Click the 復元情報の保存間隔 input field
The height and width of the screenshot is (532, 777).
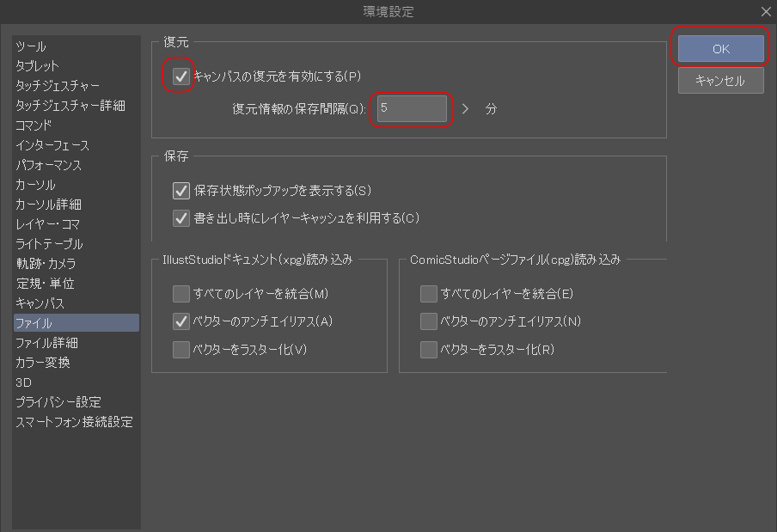412,109
